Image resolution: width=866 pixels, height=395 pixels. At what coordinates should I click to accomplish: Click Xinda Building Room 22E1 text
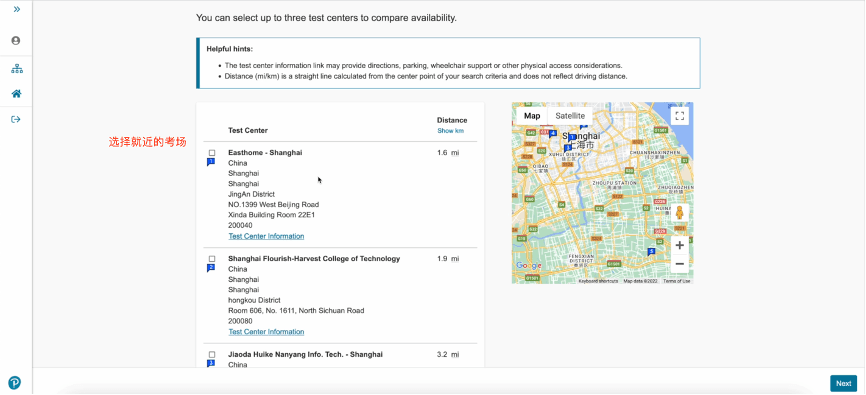pos(271,215)
